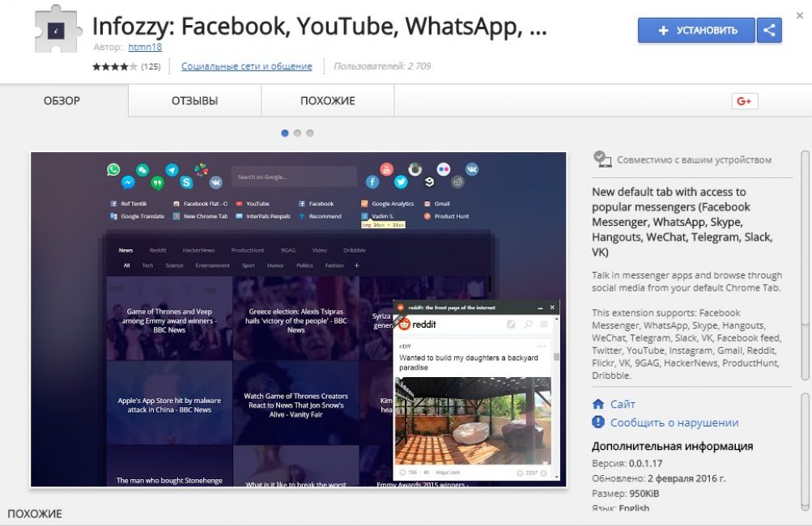Click the Infozzy puzzle-piece extension icon
This screenshot has height=526, width=812.
[x=57, y=29]
